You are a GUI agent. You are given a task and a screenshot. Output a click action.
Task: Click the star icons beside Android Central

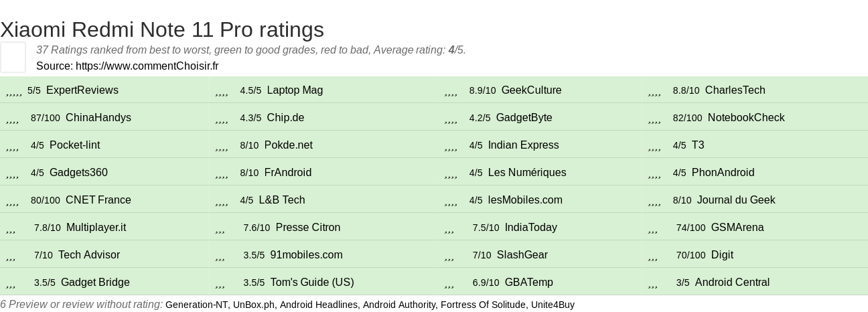(653, 283)
